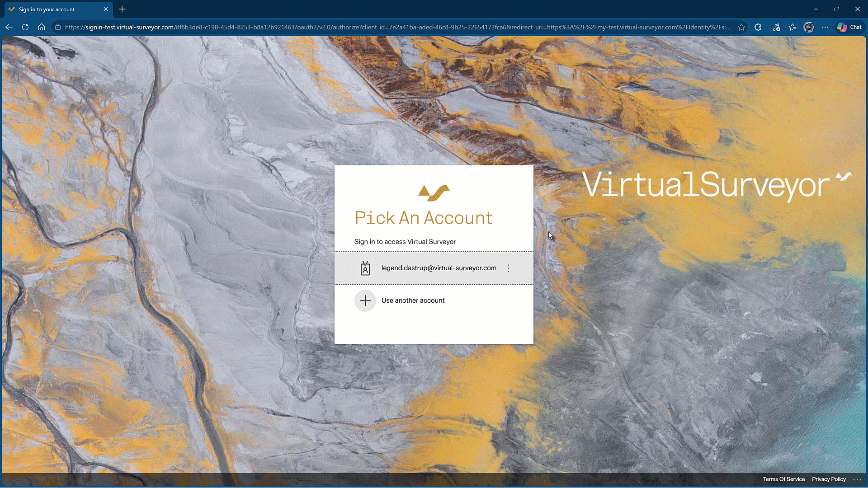
Task: Reload the sign-in page
Action: coord(25,27)
